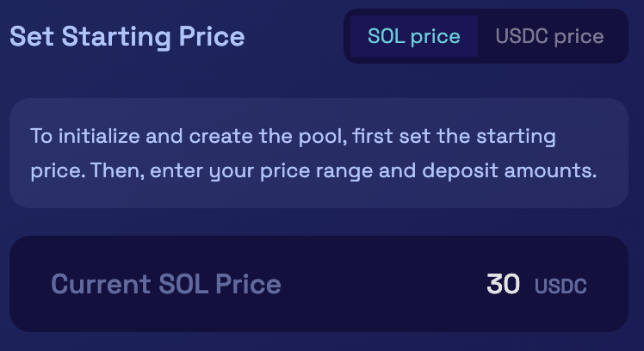Image resolution: width=644 pixels, height=351 pixels.
Task: Switch to the SOL price option
Action: [x=414, y=37]
